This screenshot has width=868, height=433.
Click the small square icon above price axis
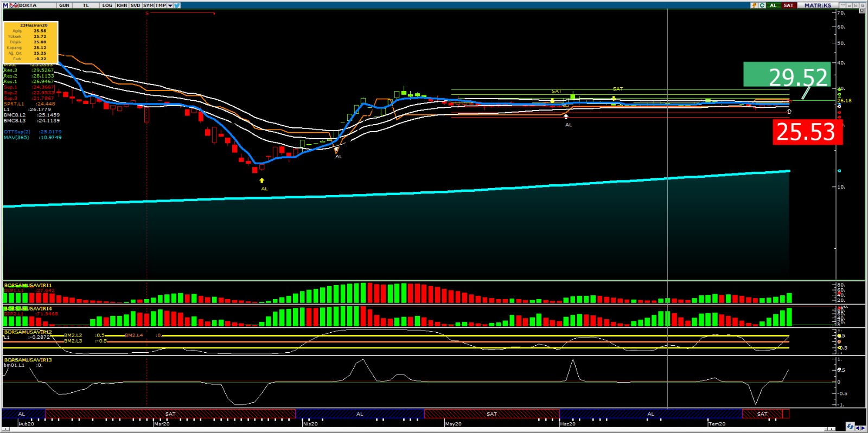point(861,11)
